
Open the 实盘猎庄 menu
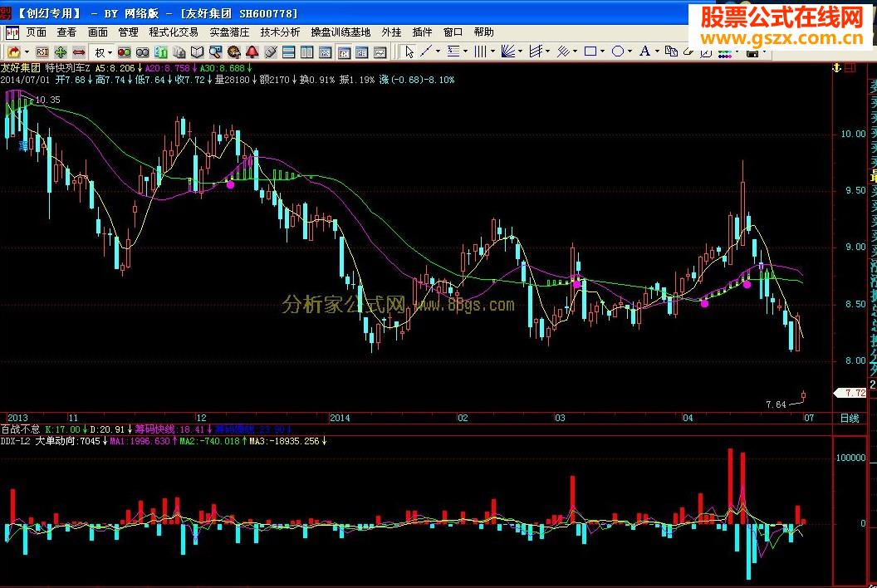[x=229, y=32]
